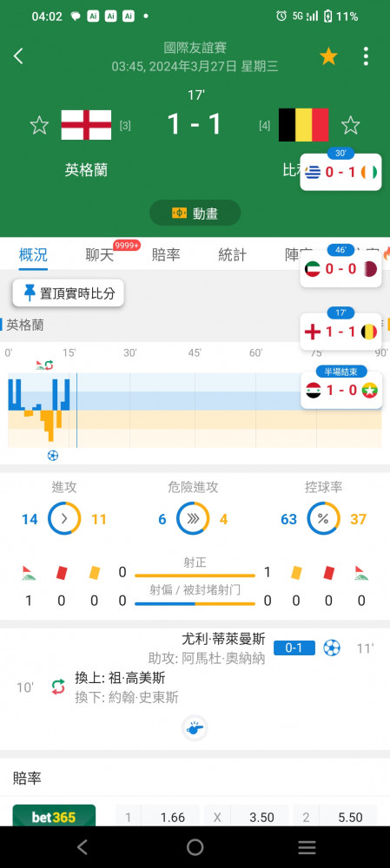Screen dimensions: 390x868
Task: Open the Belgium flag team page
Action: [x=304, y=125]
